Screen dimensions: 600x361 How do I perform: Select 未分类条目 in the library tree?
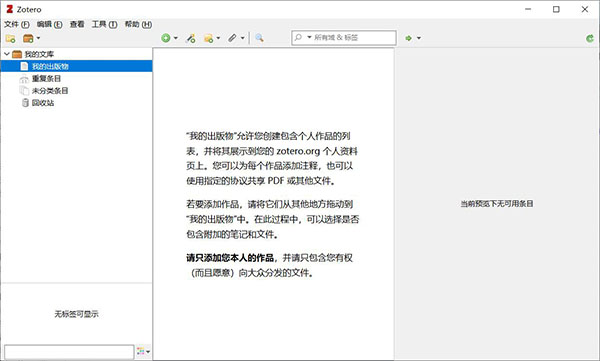tap(50, 91)
